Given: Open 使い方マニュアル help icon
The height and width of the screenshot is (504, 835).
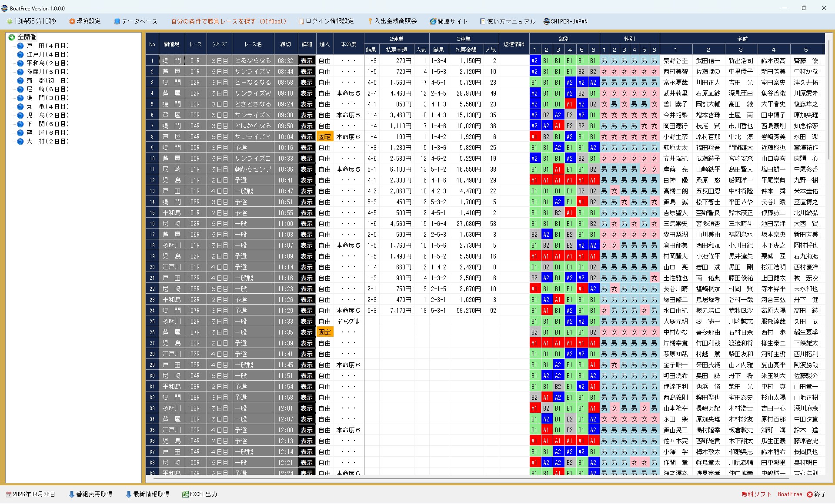Looking at the screenshot, I should pos(483,21).
